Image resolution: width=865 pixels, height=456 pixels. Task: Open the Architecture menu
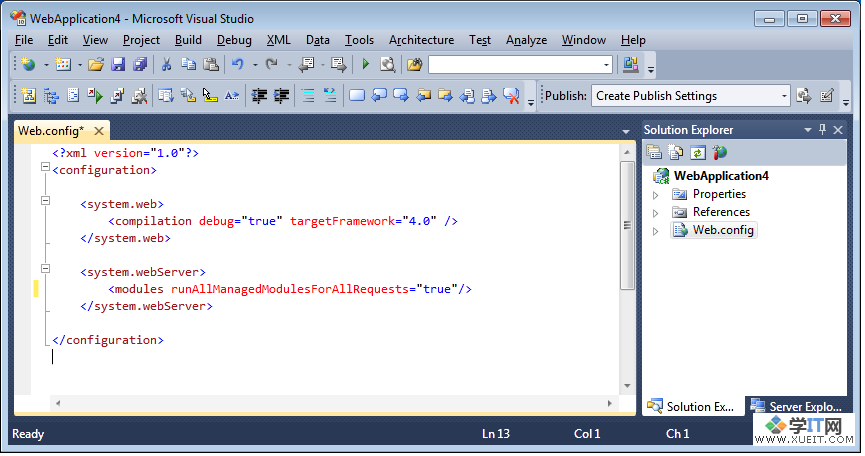(421, 40)
